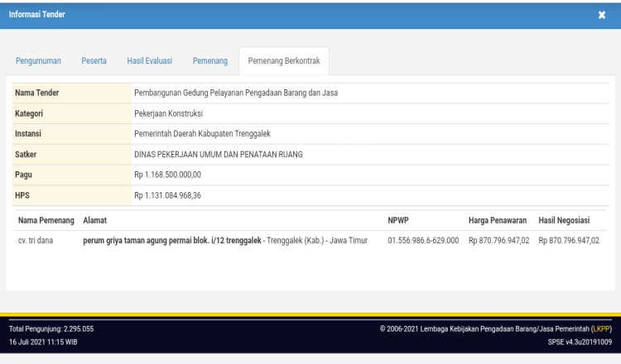Close the Informasi Tender dialog
The width and height of the screenshot is (621, 364).
[602, 15]
